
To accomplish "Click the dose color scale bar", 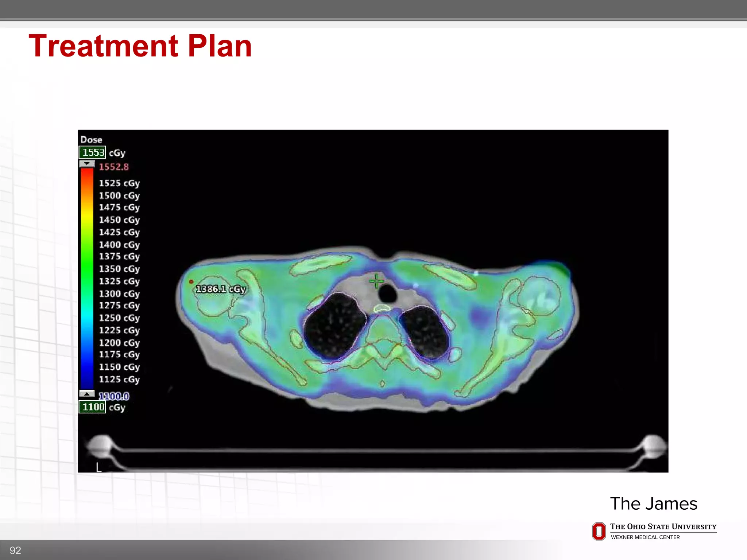I will (x=87, y=279).
